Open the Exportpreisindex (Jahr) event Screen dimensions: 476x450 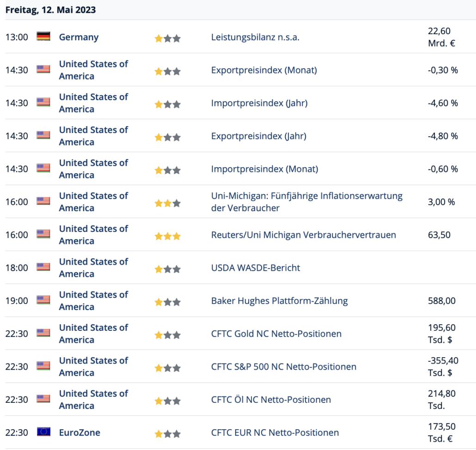click(x=259, y=136)
